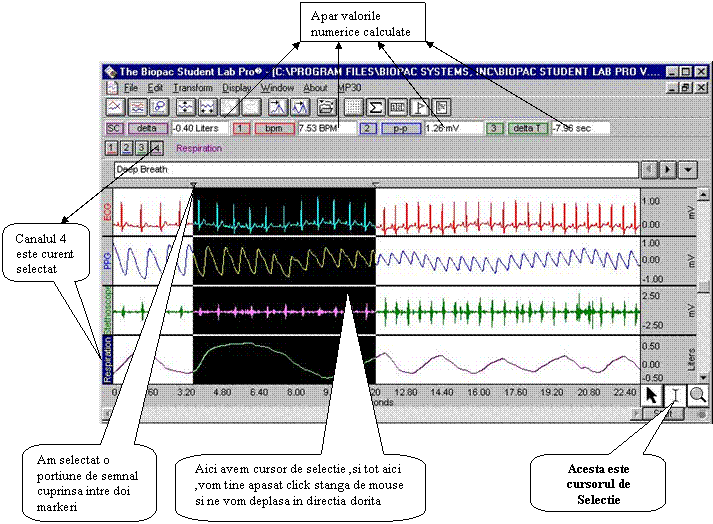Select the I-beam selection cursor tool
Screen dimensions: 713x524
pyautogui.click(x=675, y=396)
